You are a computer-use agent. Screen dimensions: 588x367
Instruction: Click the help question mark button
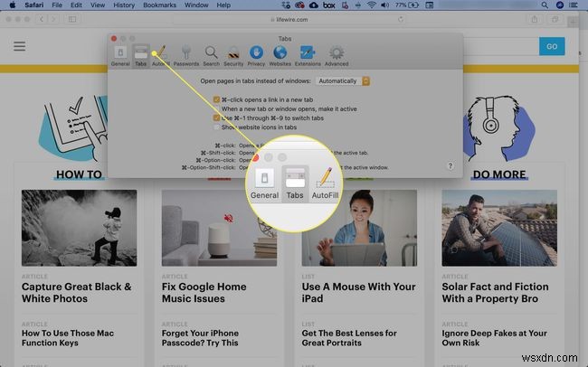pos(450,166)
